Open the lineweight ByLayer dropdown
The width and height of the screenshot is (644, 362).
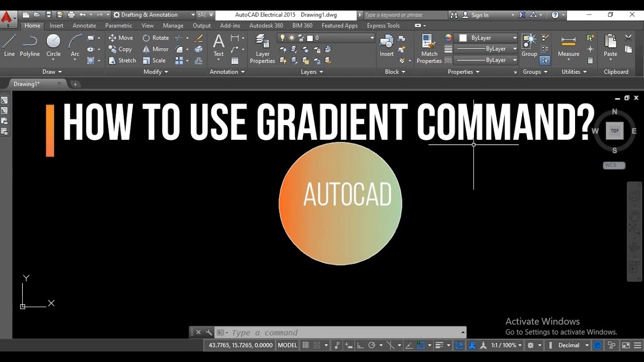tap(486, 49)
